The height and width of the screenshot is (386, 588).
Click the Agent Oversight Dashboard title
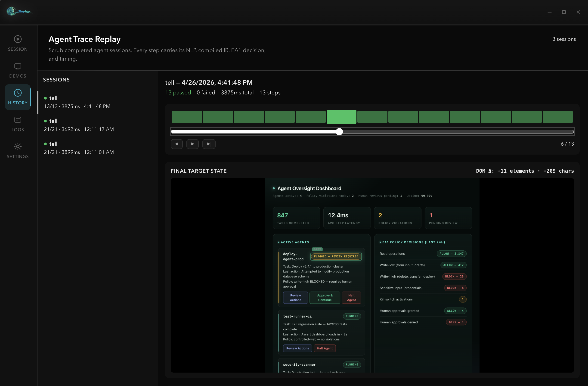[309, 188]
